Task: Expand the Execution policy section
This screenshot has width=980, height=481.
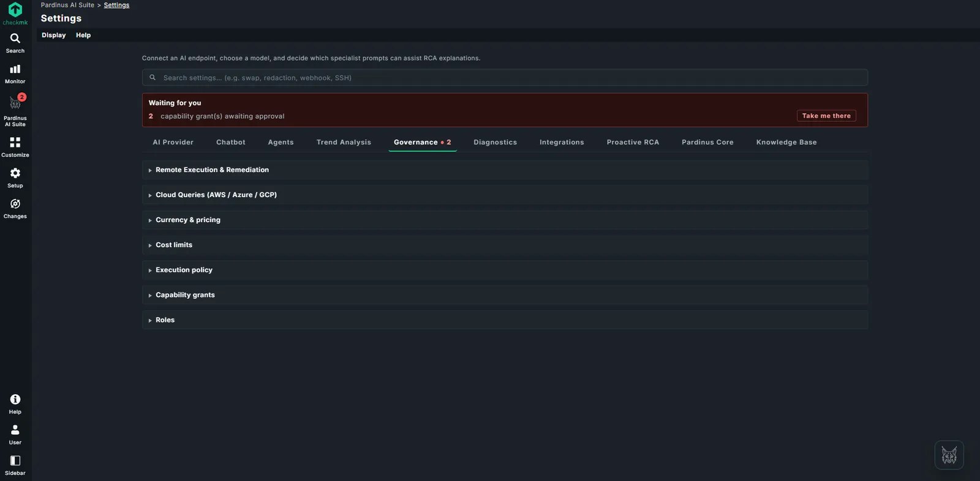Action: 505,270
